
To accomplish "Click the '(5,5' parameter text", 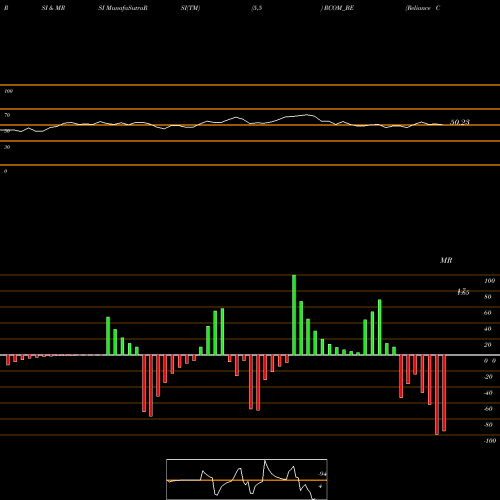I will [x=257, y=8].
